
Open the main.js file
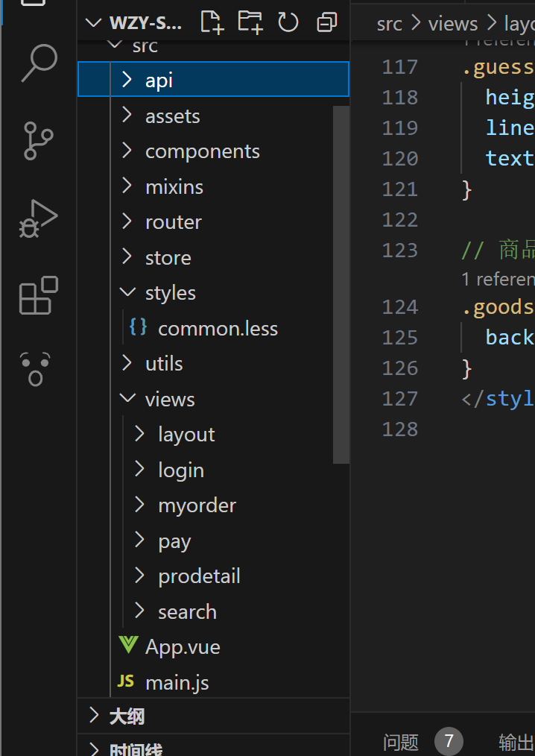coord(177,682)
